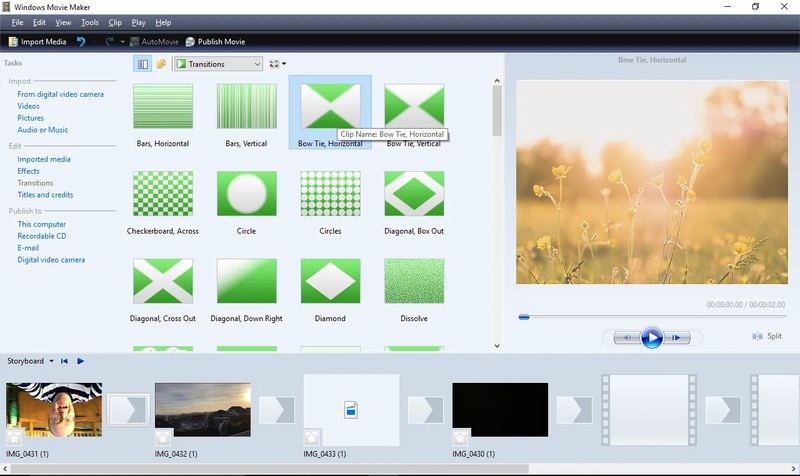Click the Undo arrow icon
800x476 pixels.
click(81, 42)
